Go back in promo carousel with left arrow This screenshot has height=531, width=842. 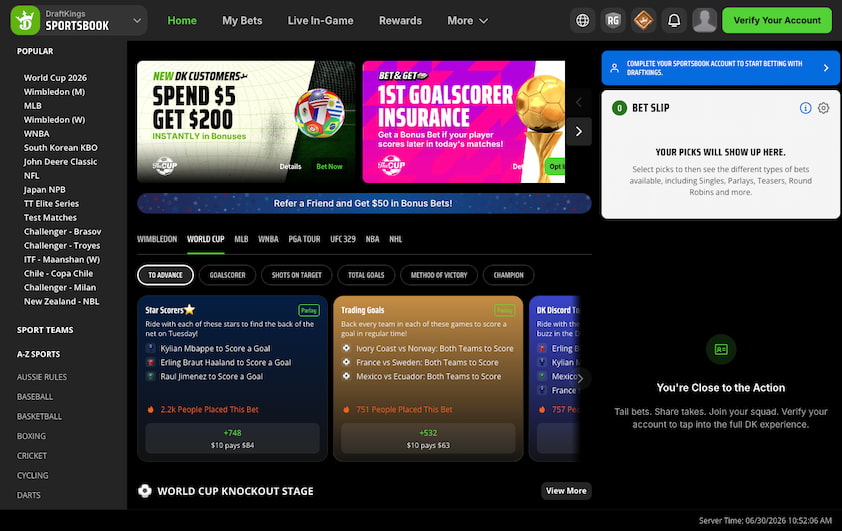click(579, 102)
